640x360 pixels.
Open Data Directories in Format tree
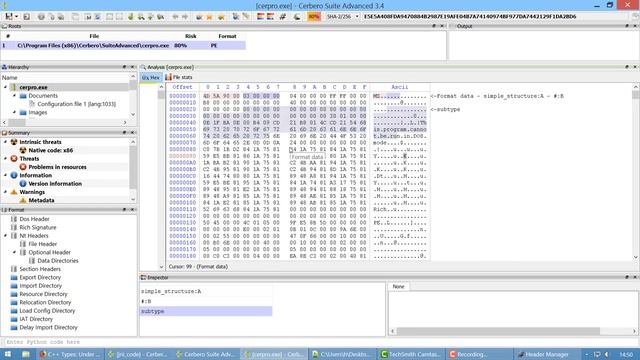58,261
